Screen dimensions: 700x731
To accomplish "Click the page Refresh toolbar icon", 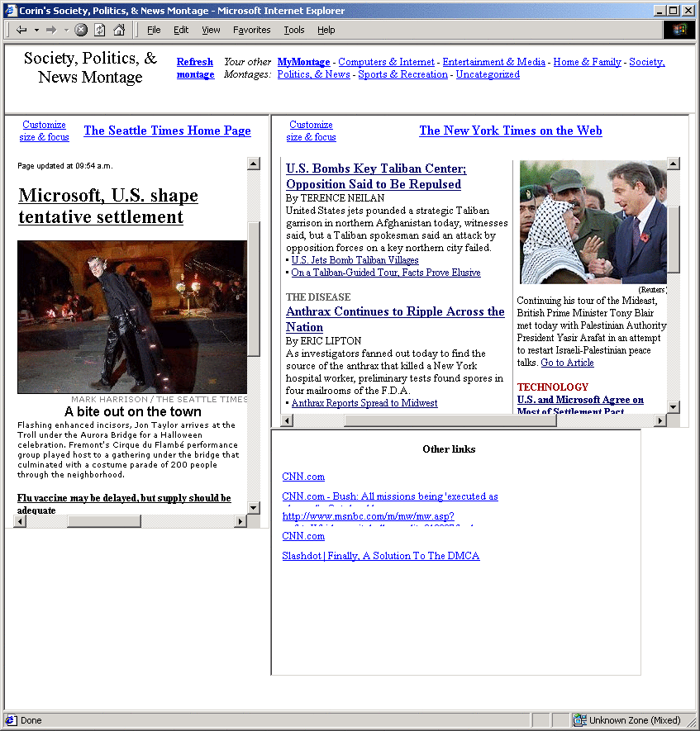I will point(99,30).
